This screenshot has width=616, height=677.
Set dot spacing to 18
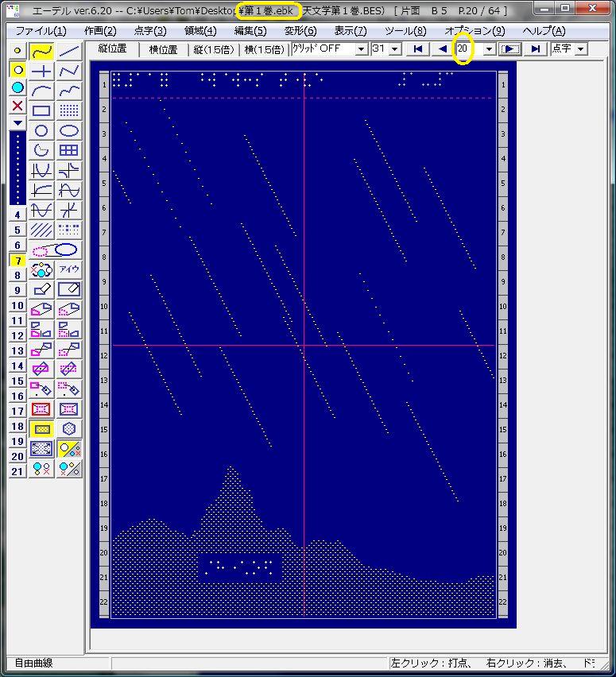click(x=17, y=426)
